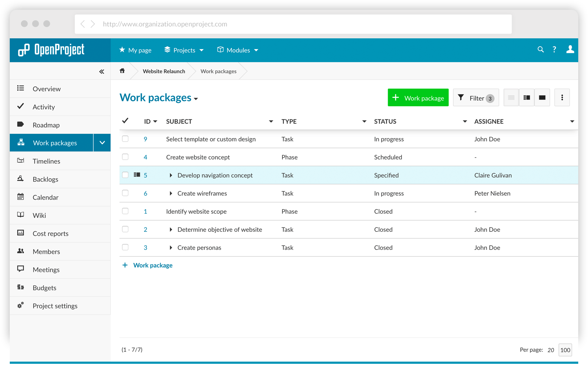Open the search magnifier in the header

pos(541,50)
